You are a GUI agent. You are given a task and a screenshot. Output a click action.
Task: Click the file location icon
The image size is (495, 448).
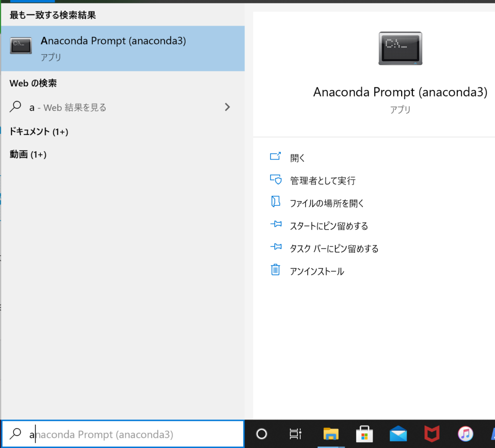[x=276, y=202]
